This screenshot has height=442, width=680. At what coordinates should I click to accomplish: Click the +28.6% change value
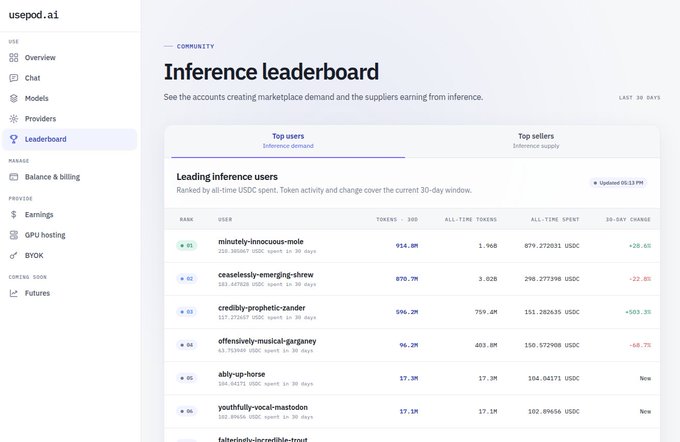[640, 246]
